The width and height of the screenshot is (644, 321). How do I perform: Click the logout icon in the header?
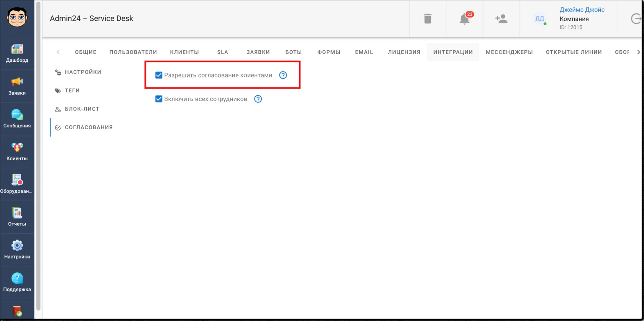pyautogui.click(x=636, y=18)
